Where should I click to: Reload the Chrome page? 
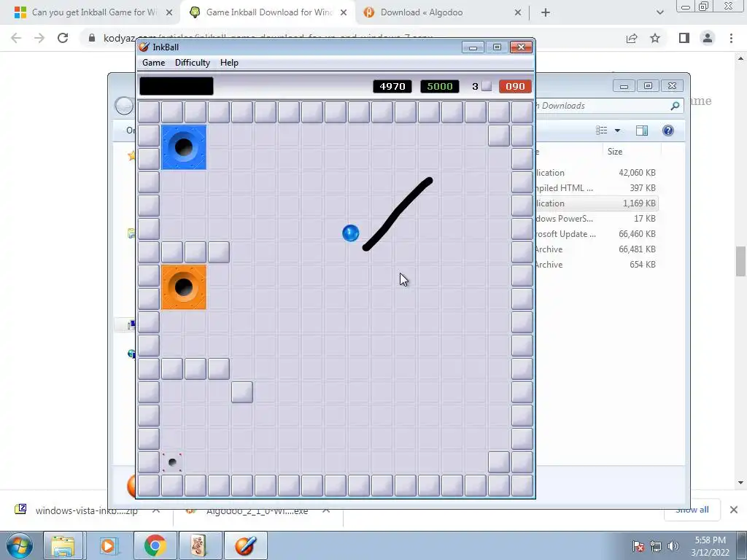pyautogui.click(x=63, y=38)
